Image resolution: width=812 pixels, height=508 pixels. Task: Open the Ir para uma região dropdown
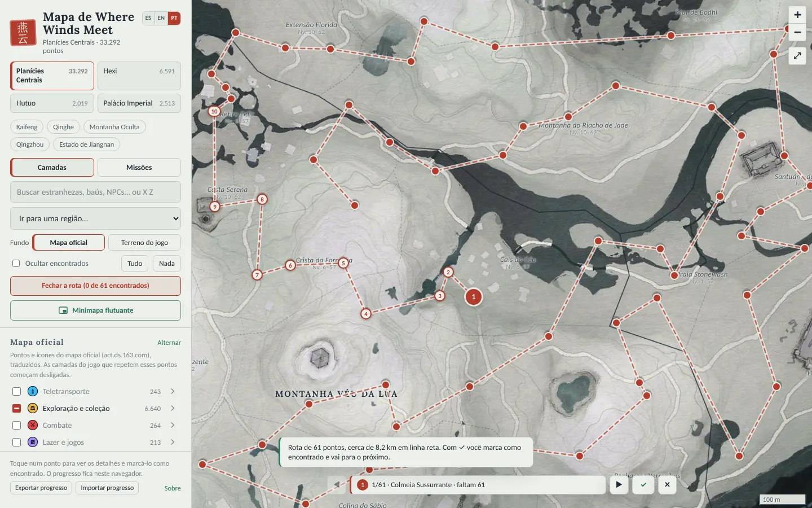(x=95, y=218)
